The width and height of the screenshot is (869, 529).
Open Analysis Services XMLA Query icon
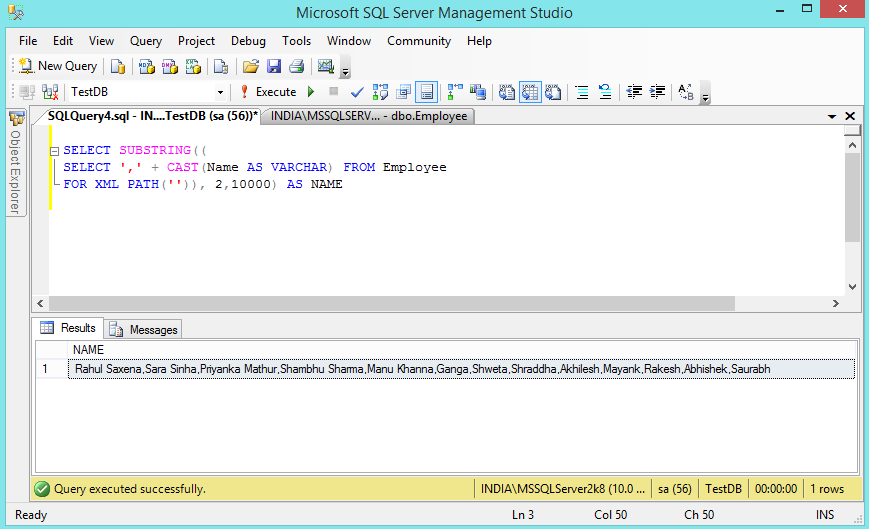[x=193, y=66]
